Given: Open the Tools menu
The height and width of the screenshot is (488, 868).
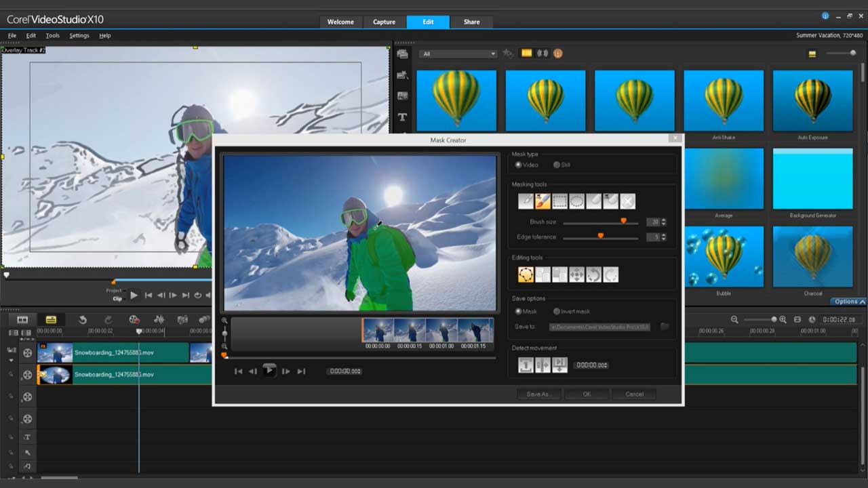Looking at the screenshot, I should coord(52,35).
